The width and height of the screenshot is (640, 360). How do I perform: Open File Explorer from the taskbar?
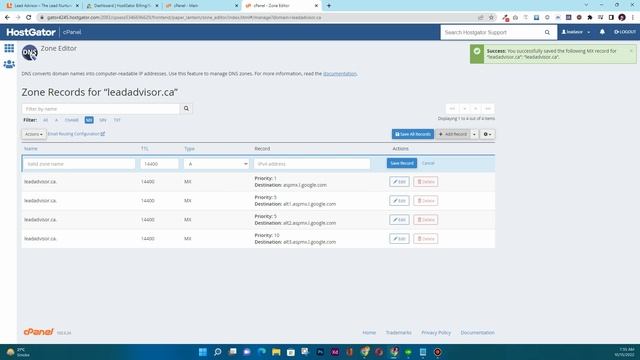pos(276,352)
